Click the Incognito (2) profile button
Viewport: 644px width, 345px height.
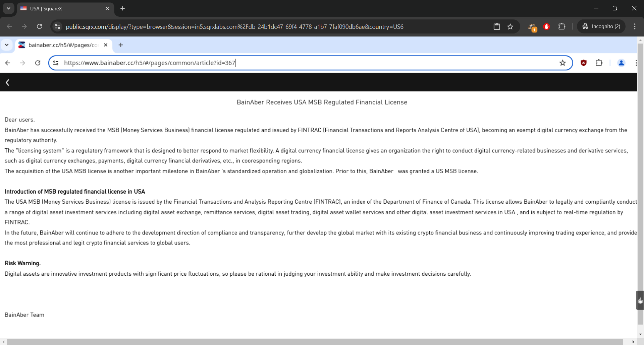click(x=601, y=26)
